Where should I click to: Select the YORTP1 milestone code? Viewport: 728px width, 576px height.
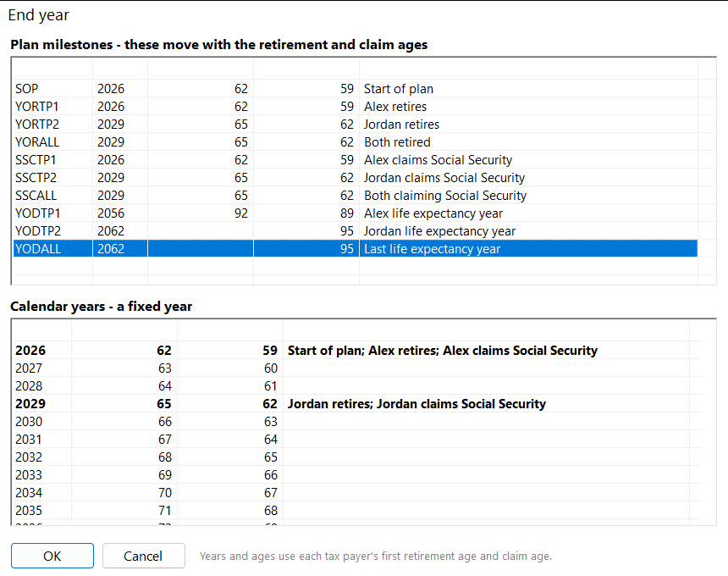[36, 107]
